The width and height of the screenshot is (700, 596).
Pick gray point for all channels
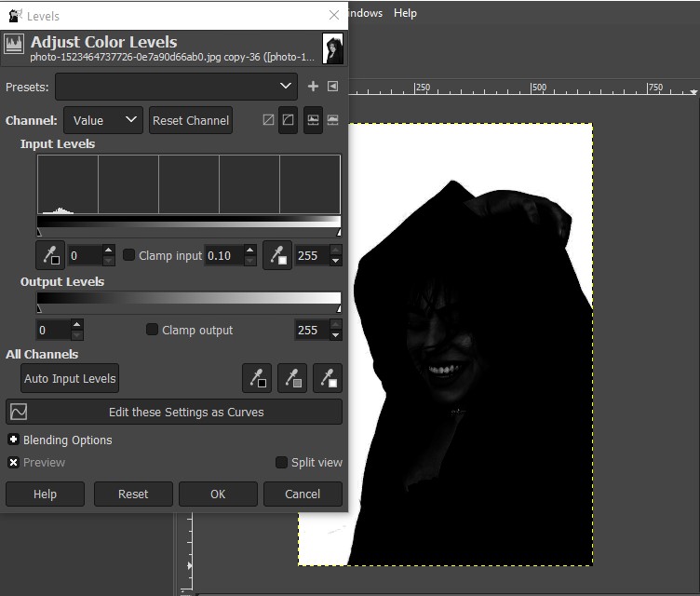(x=292, y=378)
